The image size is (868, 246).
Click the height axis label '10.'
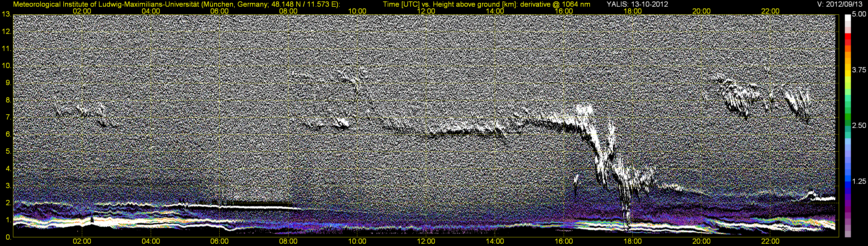coord(6,66)
